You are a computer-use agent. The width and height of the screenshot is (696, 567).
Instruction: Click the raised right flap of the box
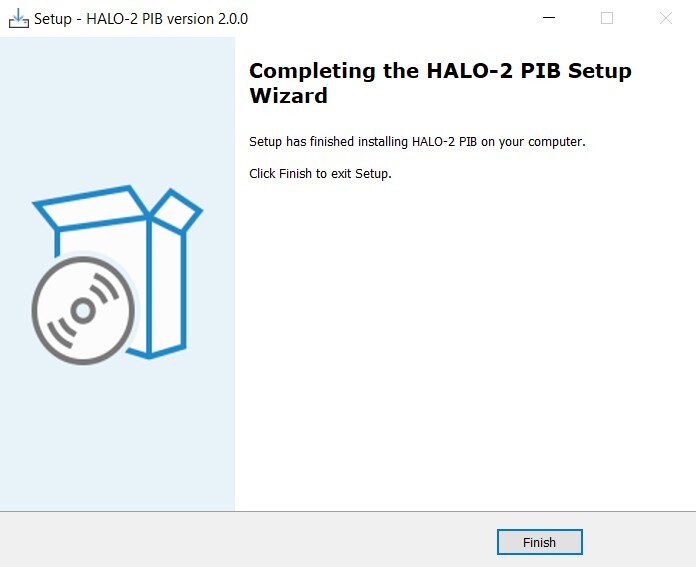coord(176,210)
